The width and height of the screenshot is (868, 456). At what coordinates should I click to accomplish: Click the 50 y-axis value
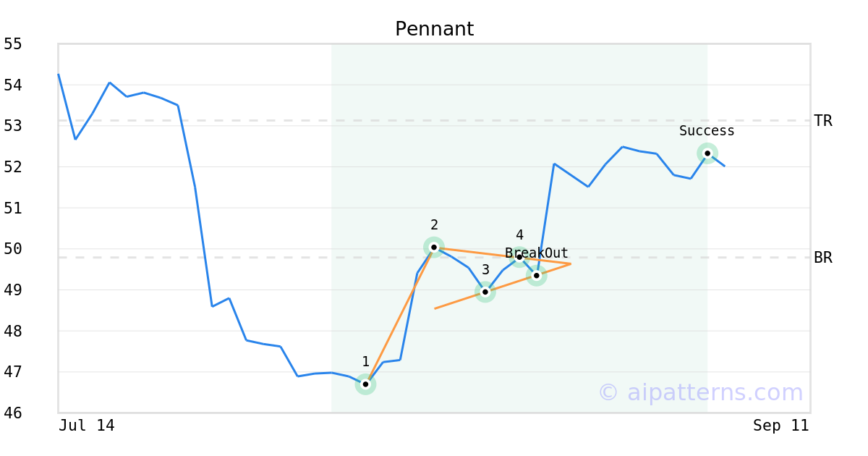[13, 249]
